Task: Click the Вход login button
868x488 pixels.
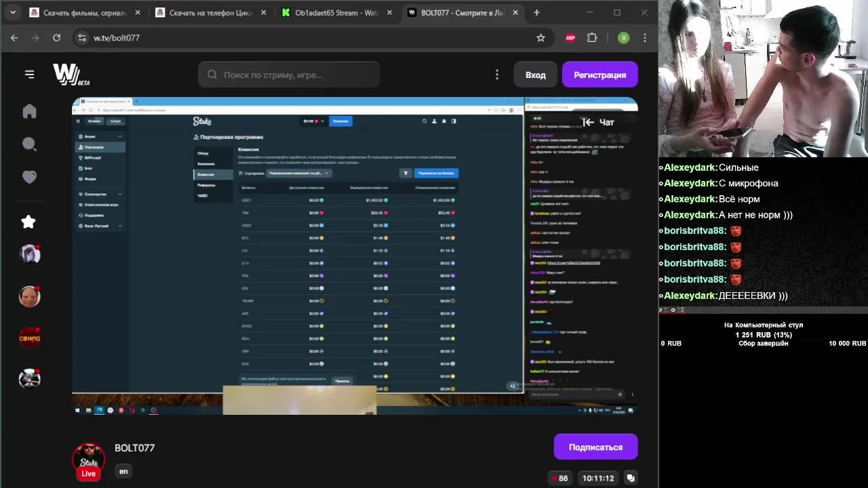Action: pyautogui.click(x=535, y=75)
